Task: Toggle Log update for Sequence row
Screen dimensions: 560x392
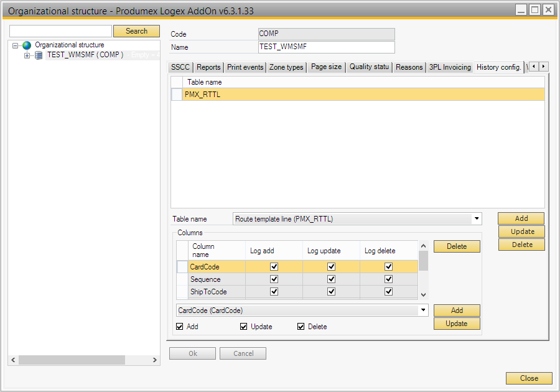Action: (x=331, y=279)
